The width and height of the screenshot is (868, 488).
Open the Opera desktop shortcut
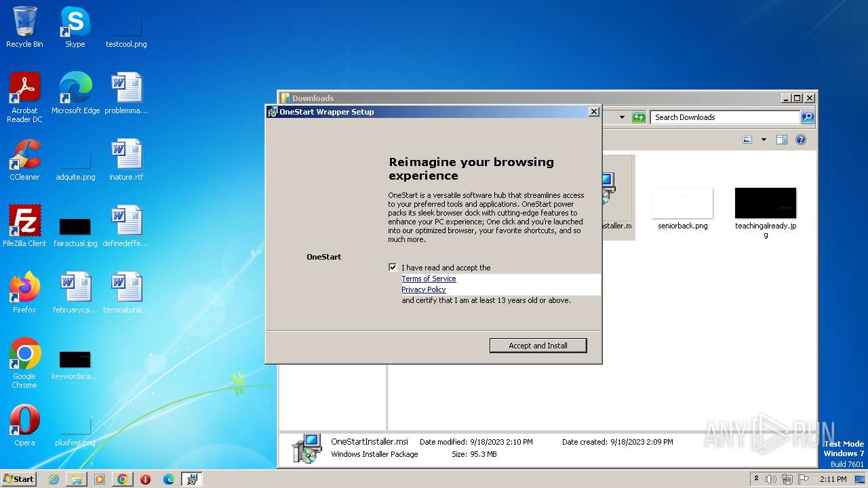pos(24,426)
